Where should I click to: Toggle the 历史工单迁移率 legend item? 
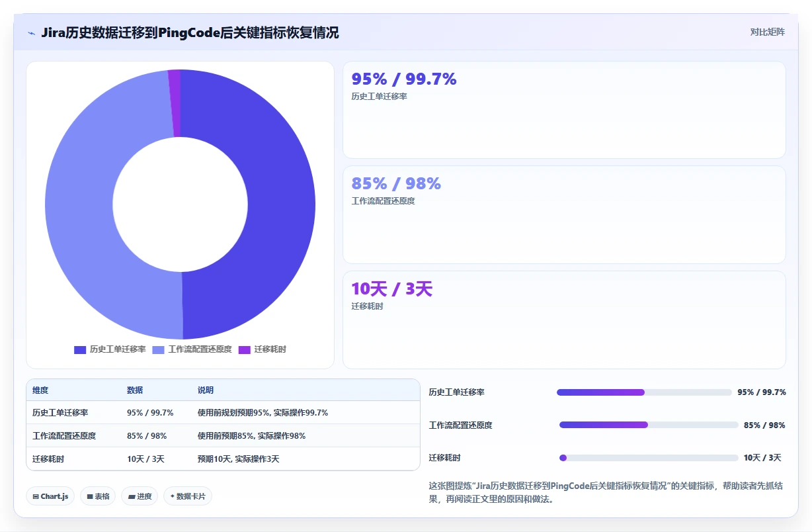(x=110, y=349)
